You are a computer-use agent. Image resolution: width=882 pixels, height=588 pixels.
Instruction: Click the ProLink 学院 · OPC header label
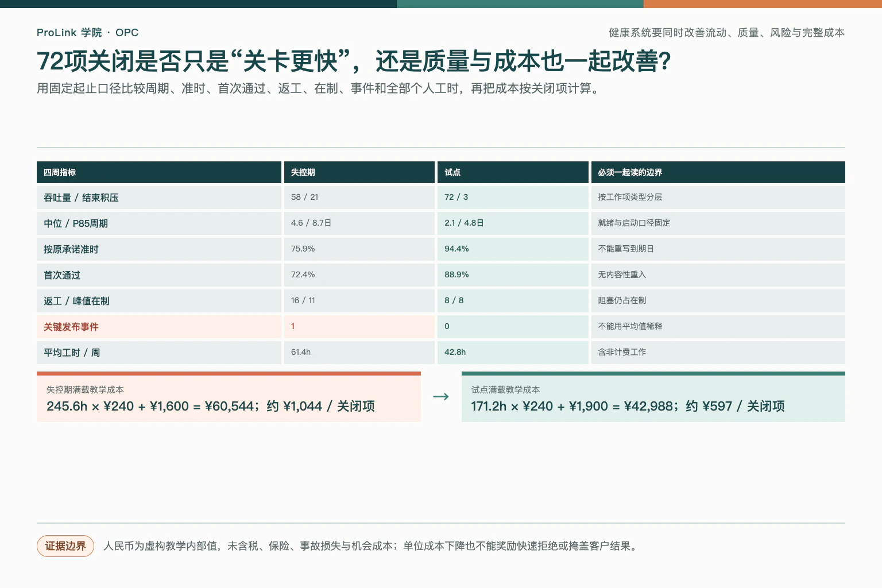click(87, 33)
